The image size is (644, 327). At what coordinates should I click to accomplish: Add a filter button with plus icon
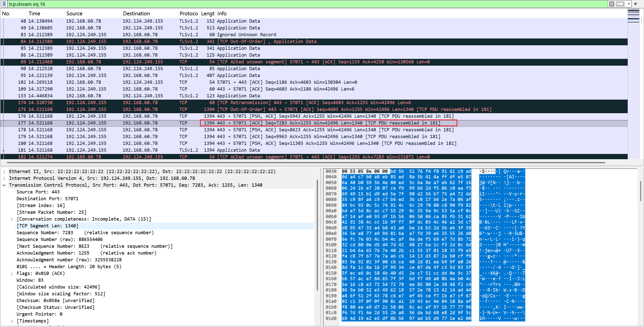pos(635,4)
